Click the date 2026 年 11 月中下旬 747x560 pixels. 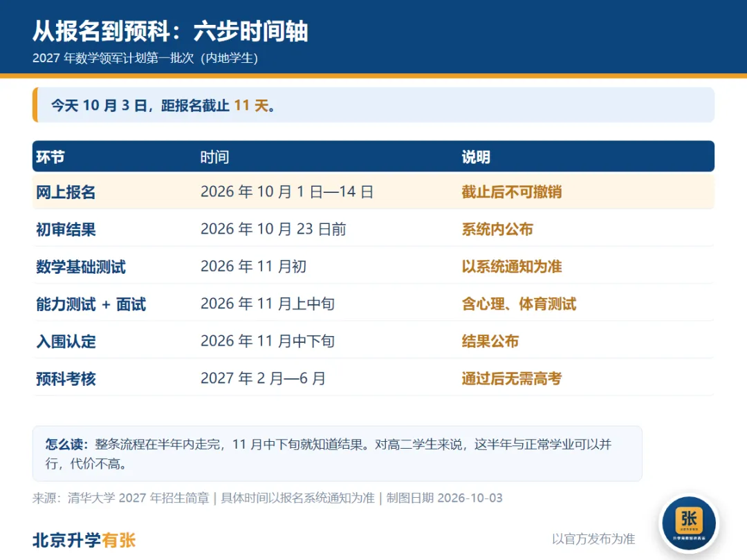click(x=267, y=342)
